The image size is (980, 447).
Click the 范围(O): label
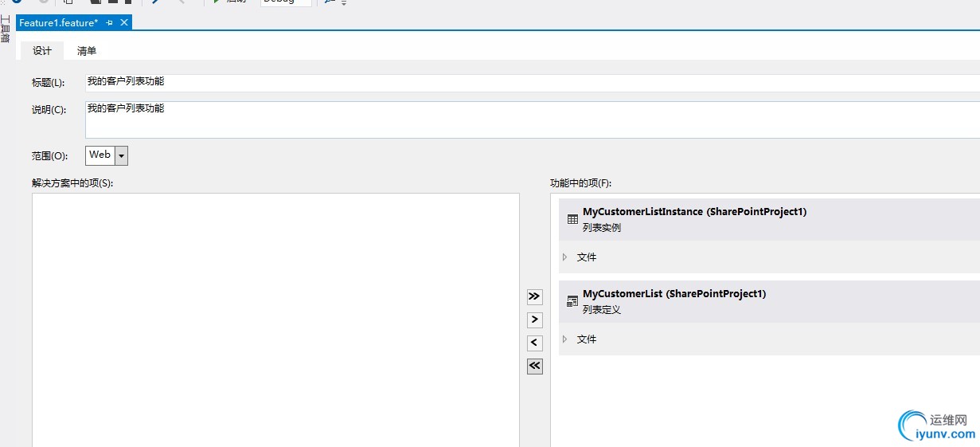click(50, 156)
